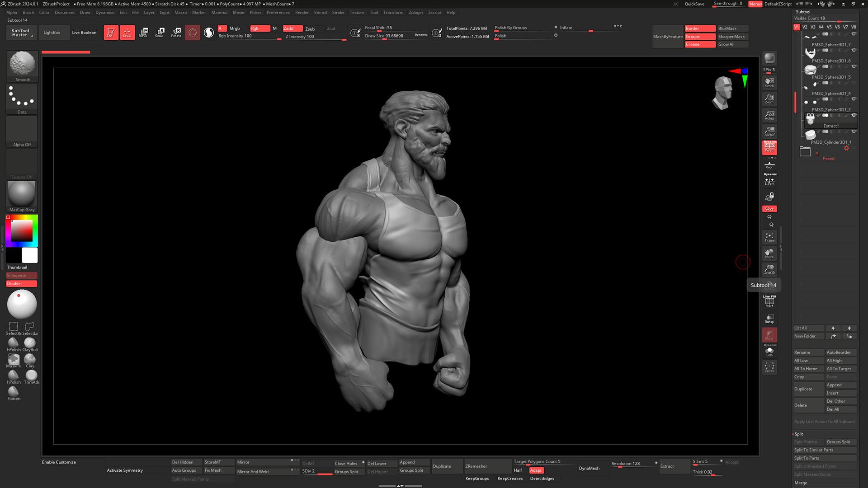Turn on the Floor grid
This screenshot has width=868, height=488.
coord(769,165)
